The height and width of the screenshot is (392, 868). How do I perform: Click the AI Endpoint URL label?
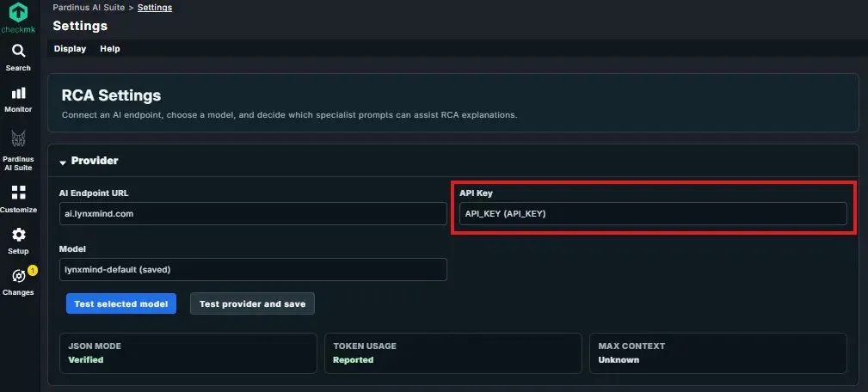[94, 193]
